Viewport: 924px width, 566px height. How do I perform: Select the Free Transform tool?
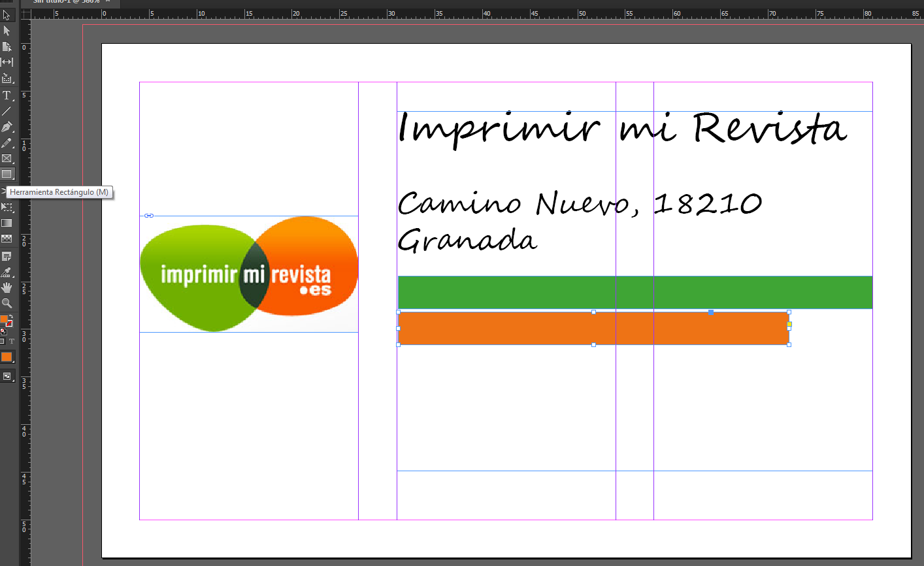pos(7,207)
